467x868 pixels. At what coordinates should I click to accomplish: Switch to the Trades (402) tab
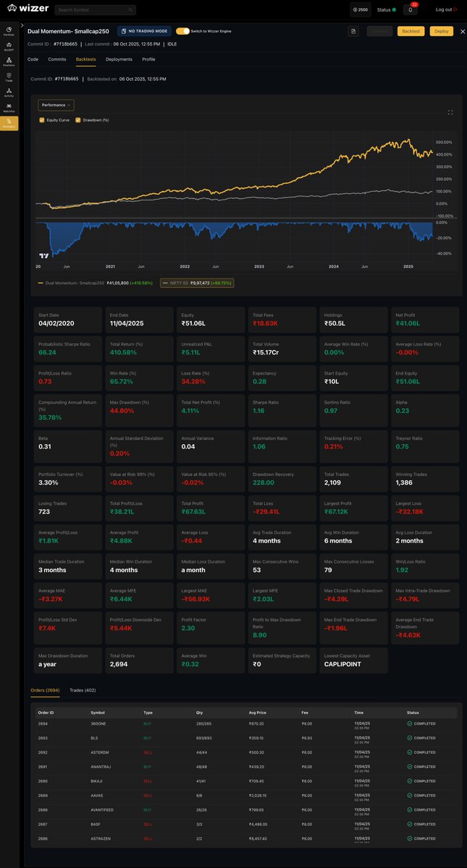coord(83,691)
